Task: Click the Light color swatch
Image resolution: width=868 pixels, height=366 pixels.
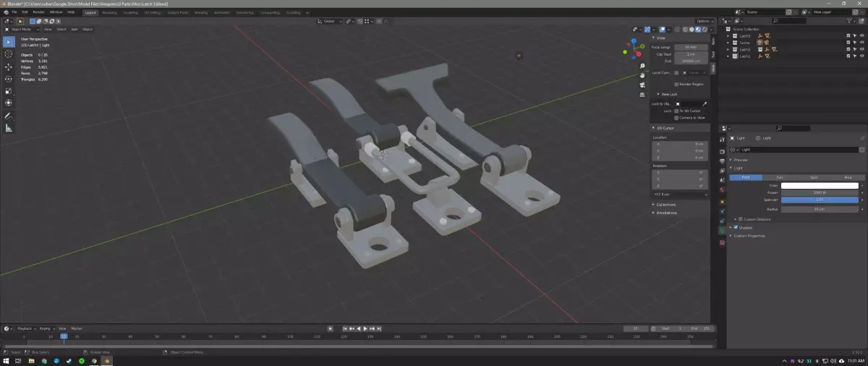Action: [x=820, y=186]
